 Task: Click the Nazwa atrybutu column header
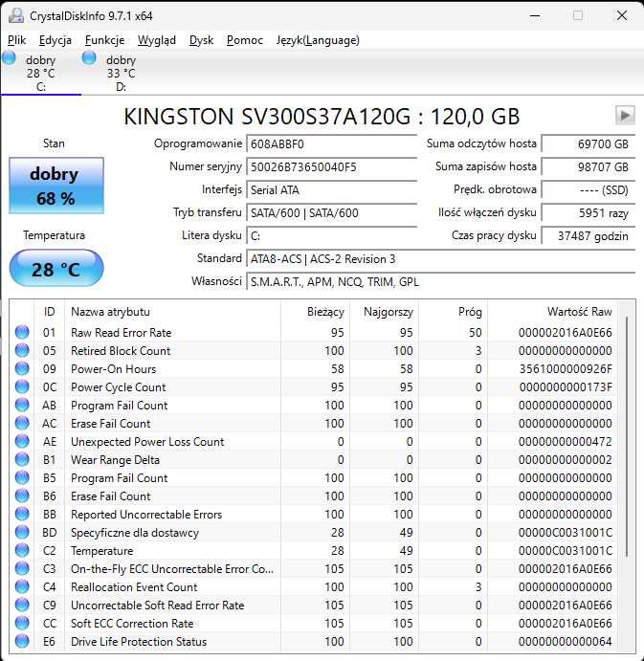172,312
